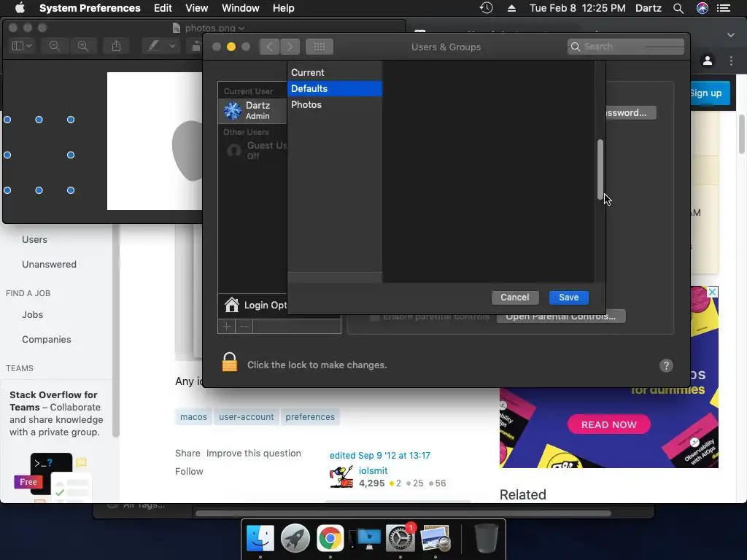Click the change password button
Viewport: 747px width, 560px height.
[x=631, y=113]
